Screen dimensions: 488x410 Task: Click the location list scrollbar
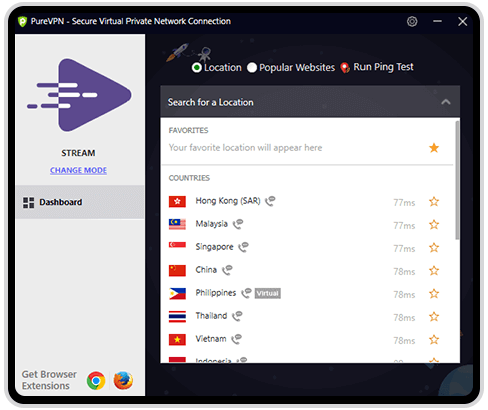pos(457,180)
